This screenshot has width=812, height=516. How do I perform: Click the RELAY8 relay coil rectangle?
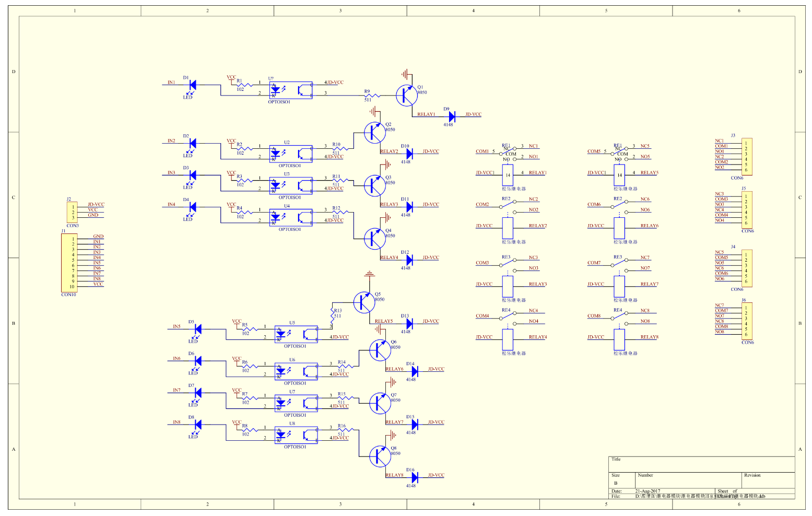click(619, 339)
